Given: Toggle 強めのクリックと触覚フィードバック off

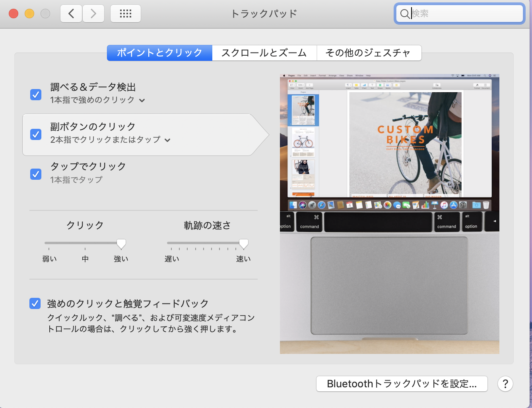Looking at the screenshot, I should (35, 303).
